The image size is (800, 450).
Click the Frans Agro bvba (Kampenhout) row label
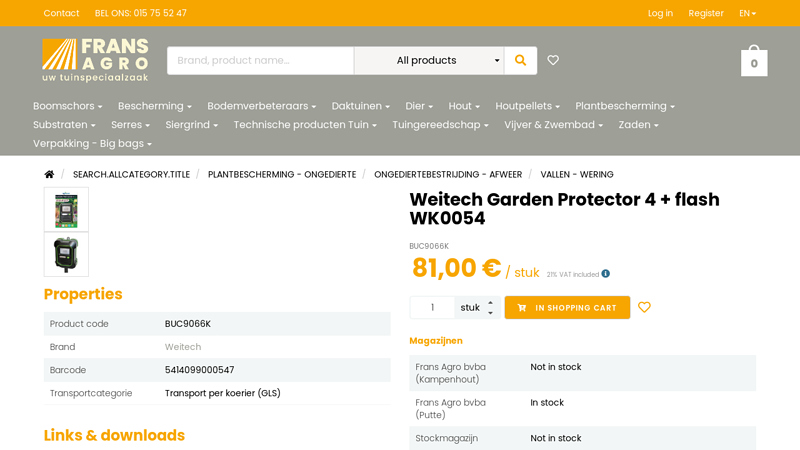(x=451, y=373)
